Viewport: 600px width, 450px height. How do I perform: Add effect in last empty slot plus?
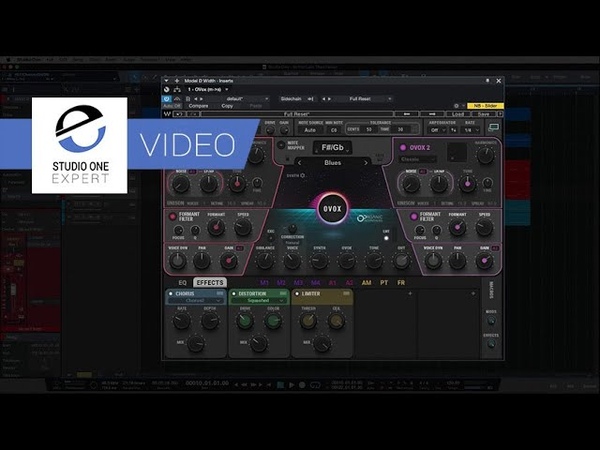coord(473,294)
